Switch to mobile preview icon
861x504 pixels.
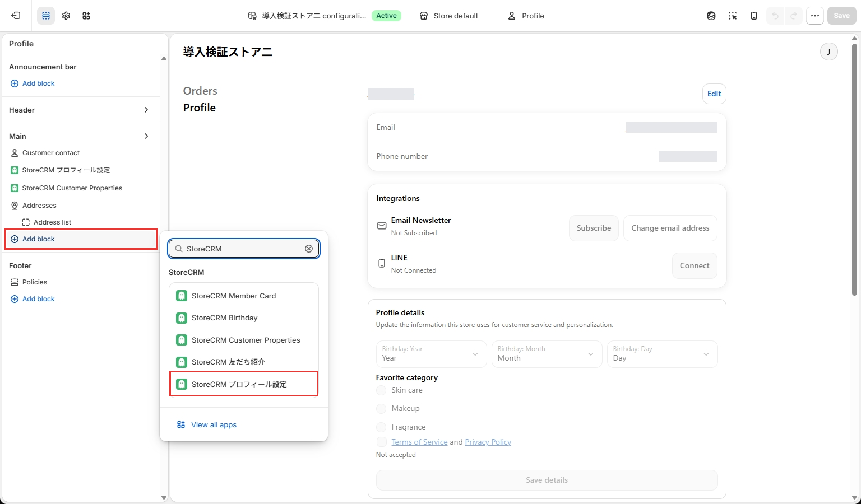coord(754,16)
